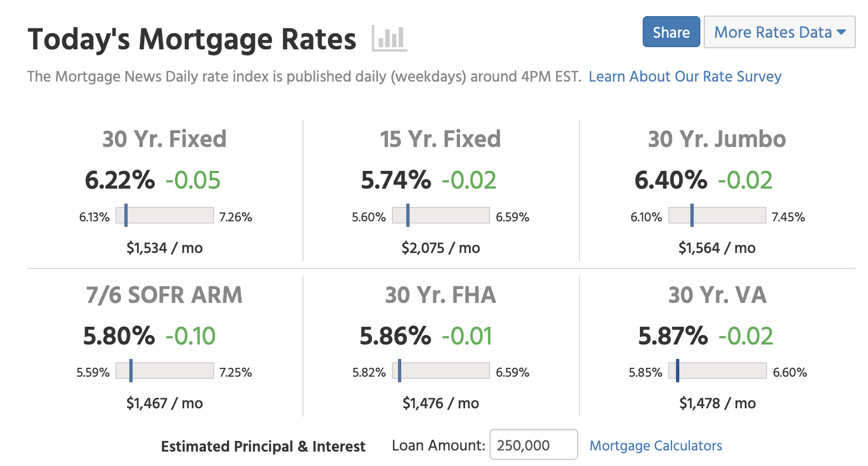Click the 15 Yr. Fixed heading
This screenshot has width=868, height=466.
point(440,139)
